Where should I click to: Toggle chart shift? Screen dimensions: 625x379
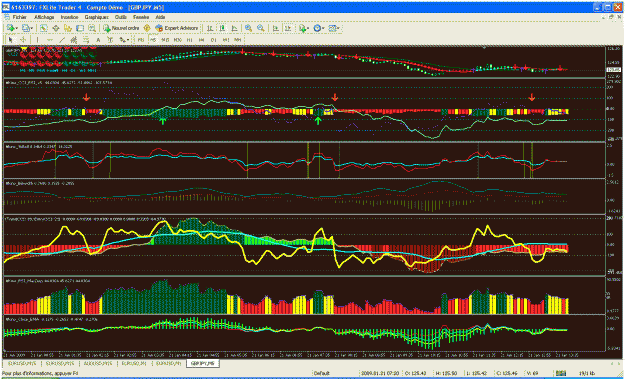click(x=288, y=28)
